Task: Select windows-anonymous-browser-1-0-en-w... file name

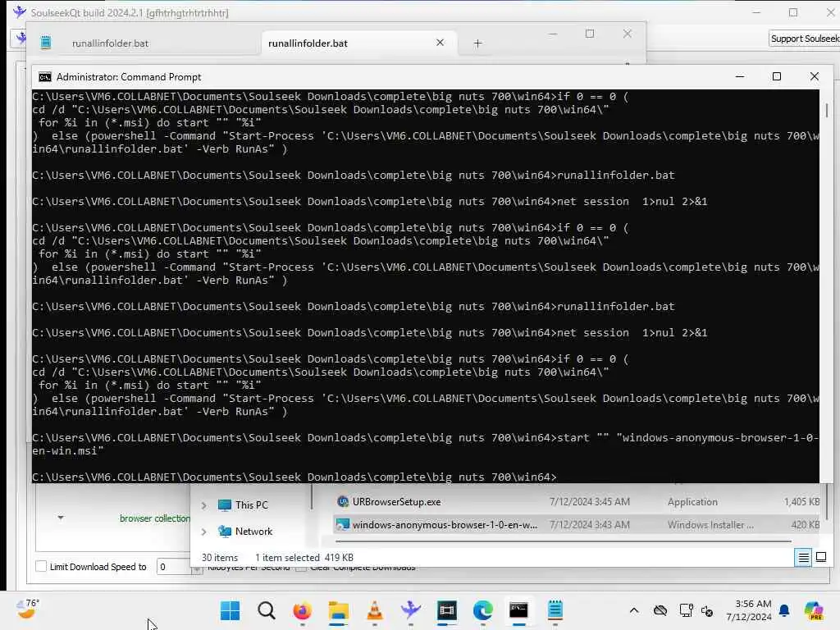Action: 445,525
